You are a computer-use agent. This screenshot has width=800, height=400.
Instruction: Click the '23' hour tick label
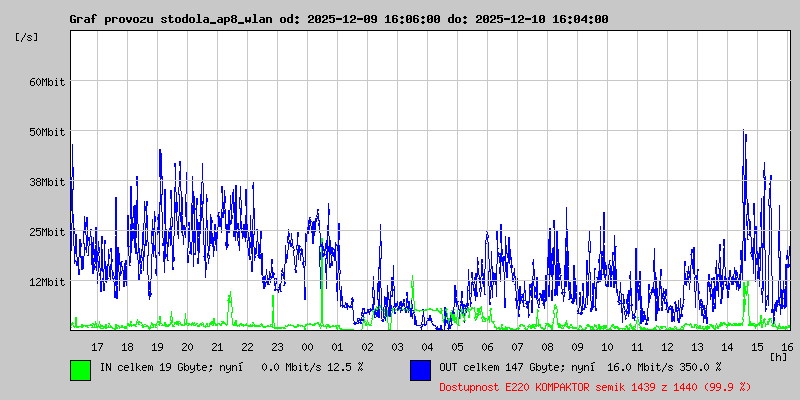coord(277,347)
